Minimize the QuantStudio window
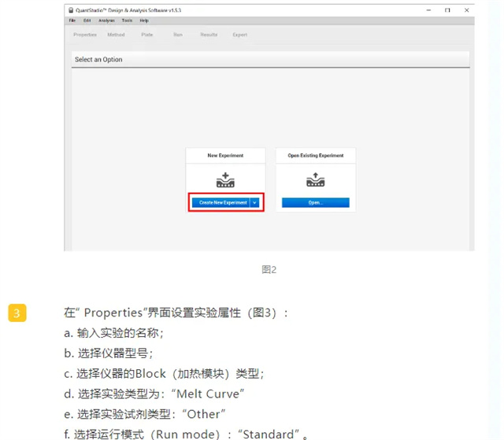This screenshot has width=504, height=440. pos(428,10)
